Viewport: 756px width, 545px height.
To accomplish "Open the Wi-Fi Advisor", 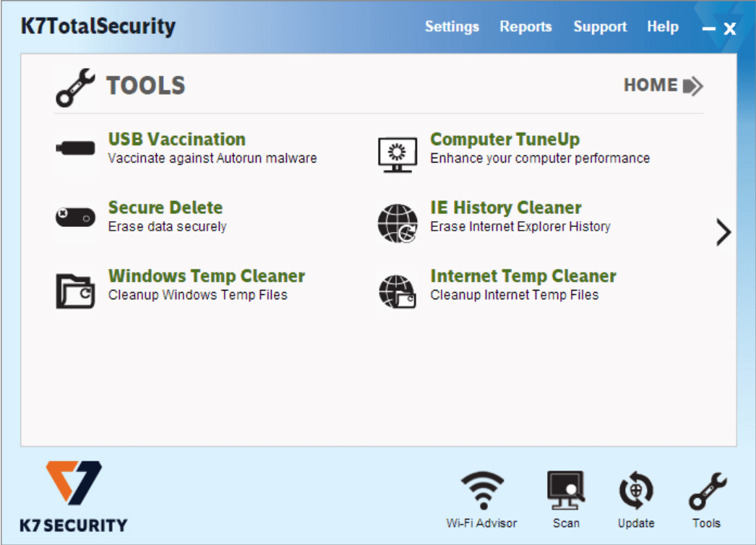I will pos(481,495).
